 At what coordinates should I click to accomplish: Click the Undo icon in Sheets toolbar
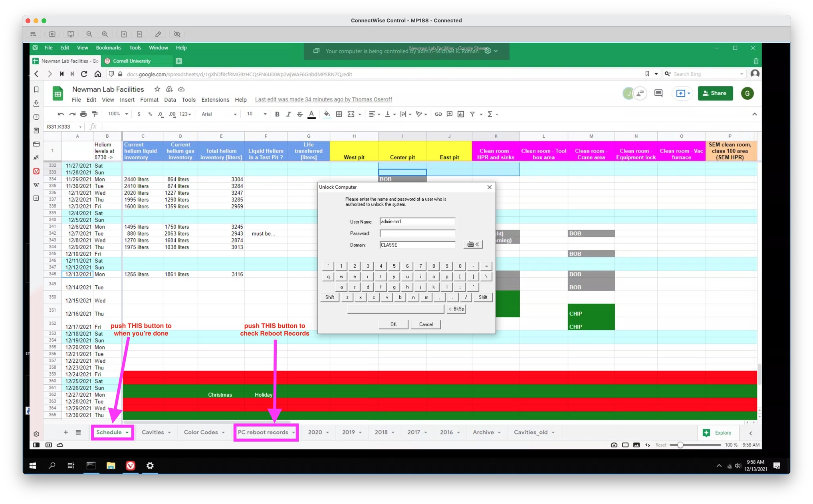click(x=61, y=114)
